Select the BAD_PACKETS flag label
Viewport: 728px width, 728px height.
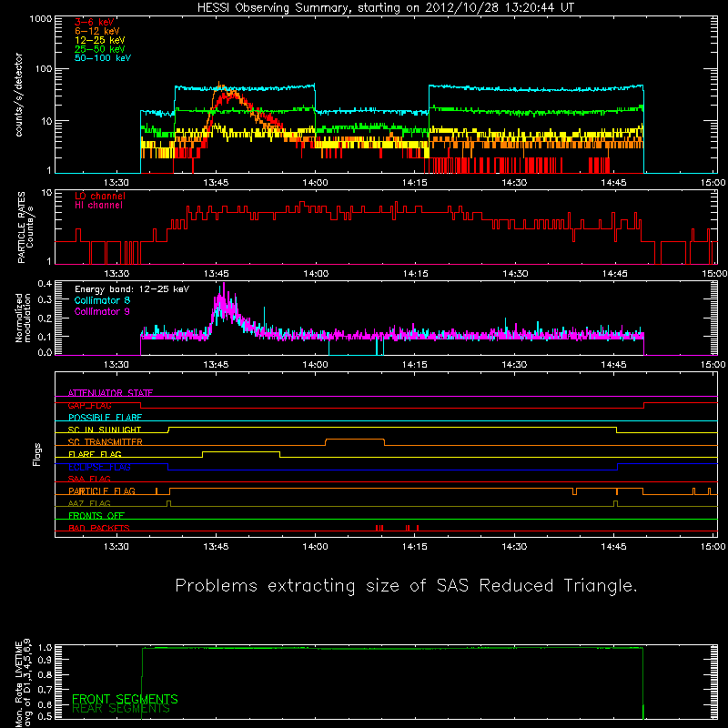tap(99, 528)
